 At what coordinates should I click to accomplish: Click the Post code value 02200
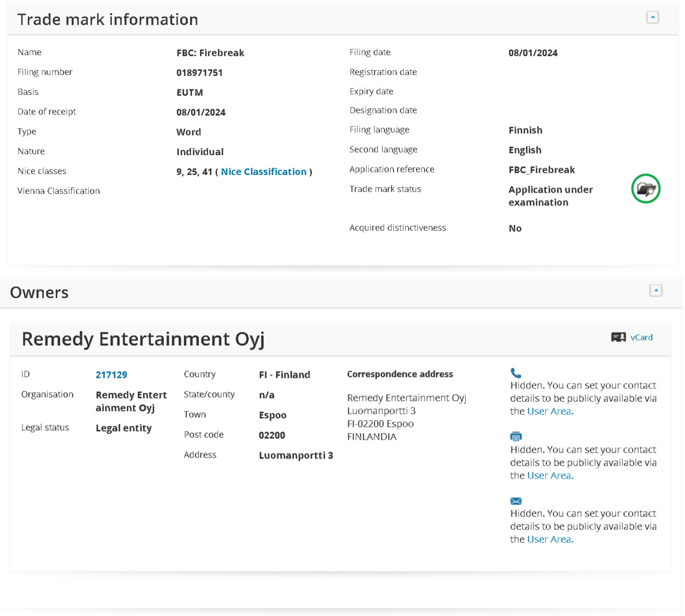point(272,436)
